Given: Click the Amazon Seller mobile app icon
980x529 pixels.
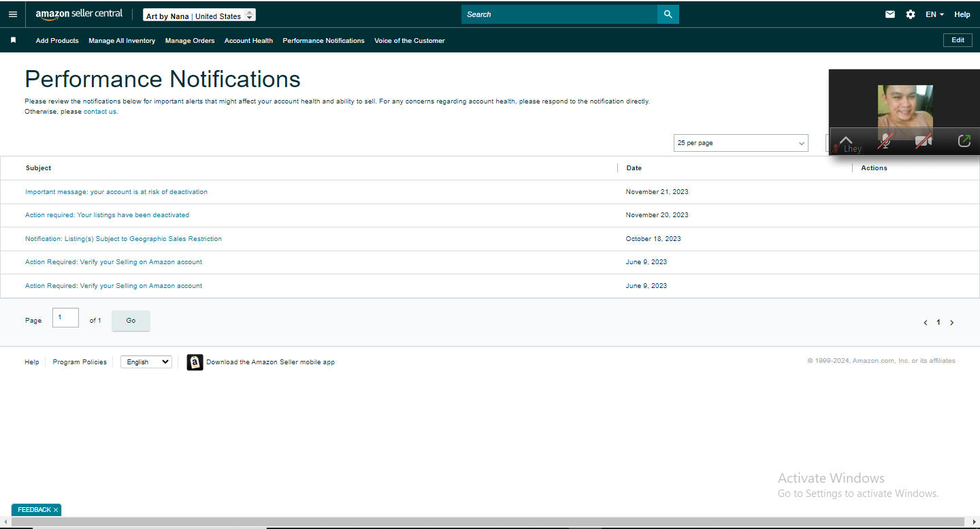Looking at the screenshot, I should click(195, 362).
